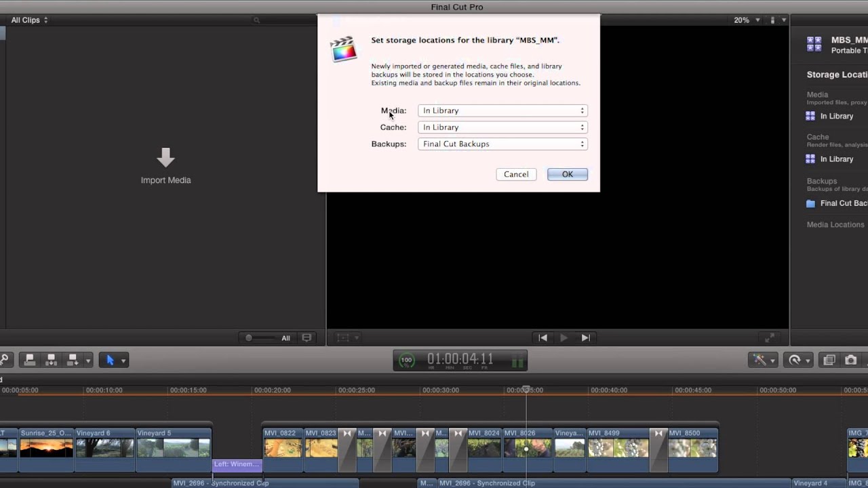Select the Vineyard 5 timeline clip

[x=174, y=450]
